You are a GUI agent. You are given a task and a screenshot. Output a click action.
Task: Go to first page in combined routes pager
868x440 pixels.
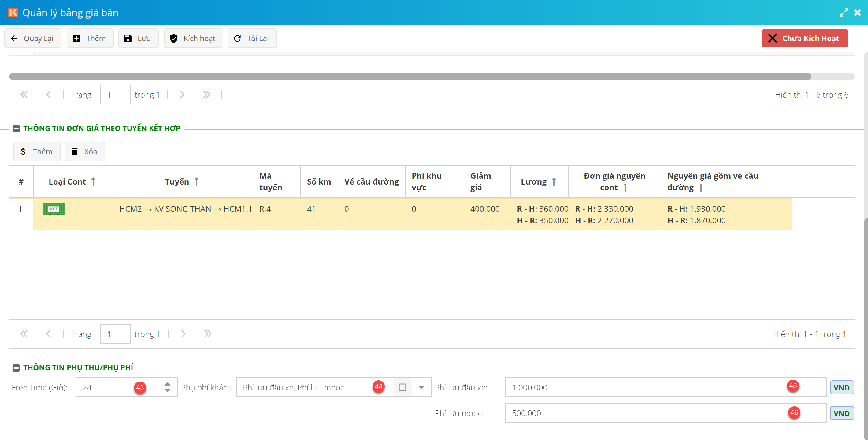pyautogui.click(x=24, y=334)
